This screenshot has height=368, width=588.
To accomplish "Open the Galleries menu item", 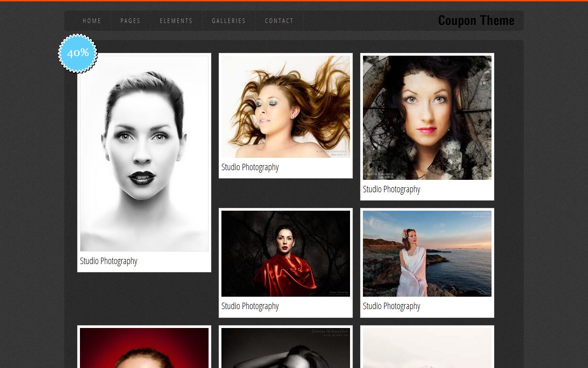I will pyautogui.click(x=229, y=21).
